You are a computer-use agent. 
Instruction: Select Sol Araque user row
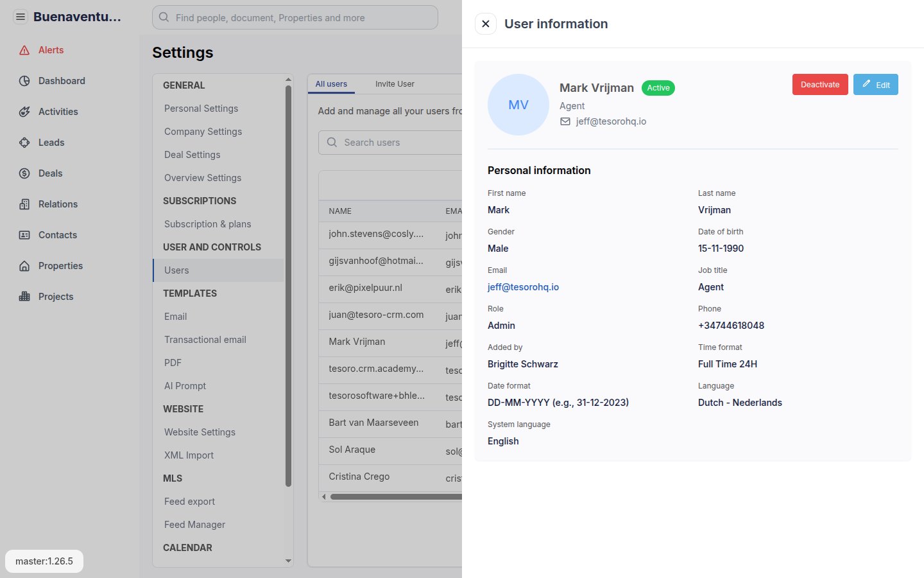(390, 450)
